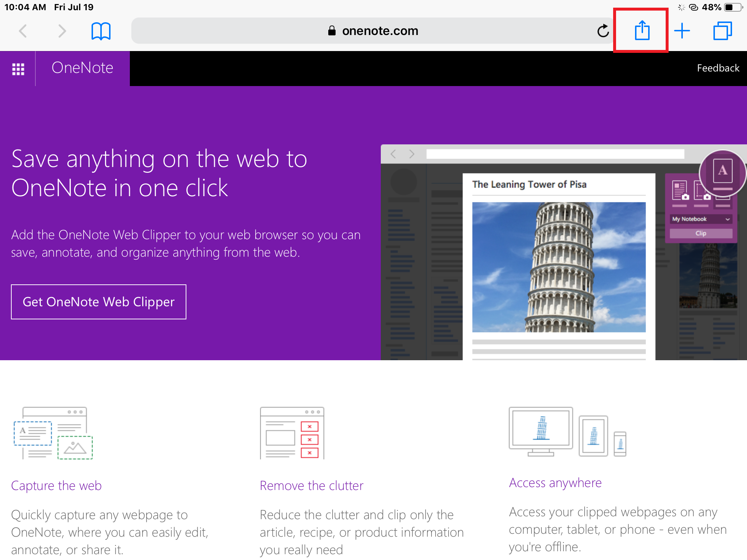Open a new tab with plus icon
This screenshot has height=560, width=747.
pyautogui.click(x=682, y=31)
